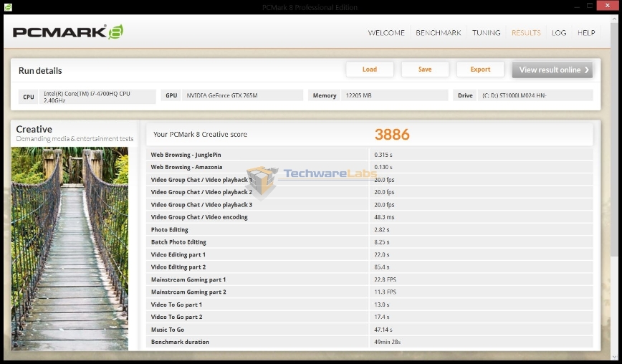Click View result online button
The height and width of the screenshot is (364, 622).
(552, 70)
